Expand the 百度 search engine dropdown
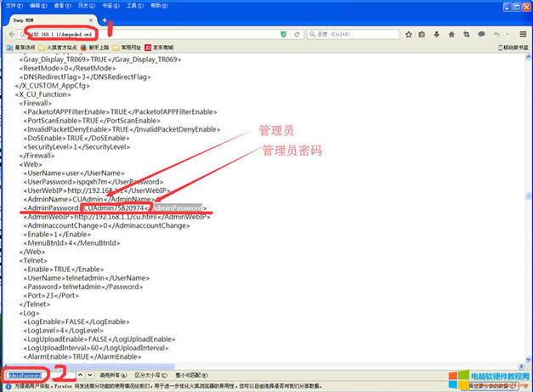The image size is (533, 392). click(312, 34)
